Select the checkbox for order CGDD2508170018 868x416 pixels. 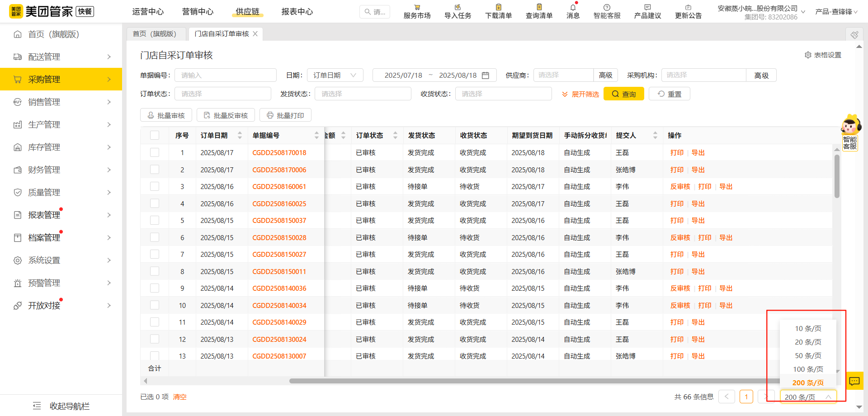pos(155,152)
